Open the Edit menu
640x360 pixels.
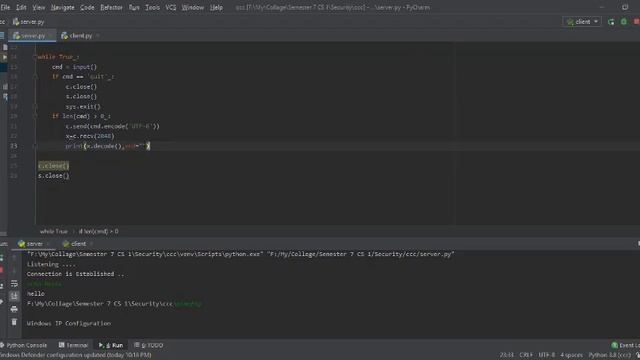pyautogui.click(x=21, y=7)
